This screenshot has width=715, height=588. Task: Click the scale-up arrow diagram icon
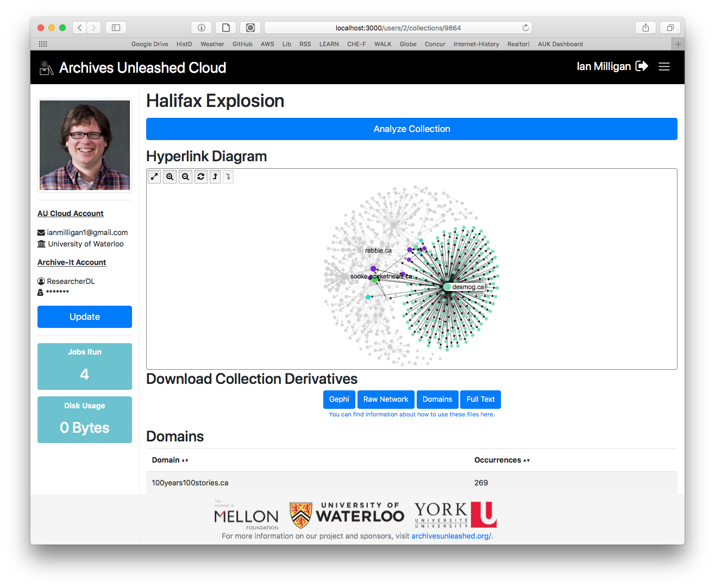tap(215, 176)
